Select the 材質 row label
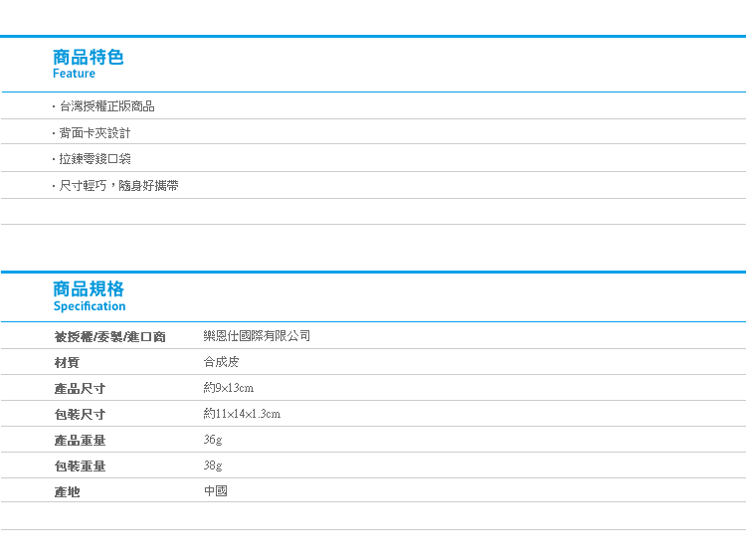This screenshot has height=560, width=746. pos(67,362)
